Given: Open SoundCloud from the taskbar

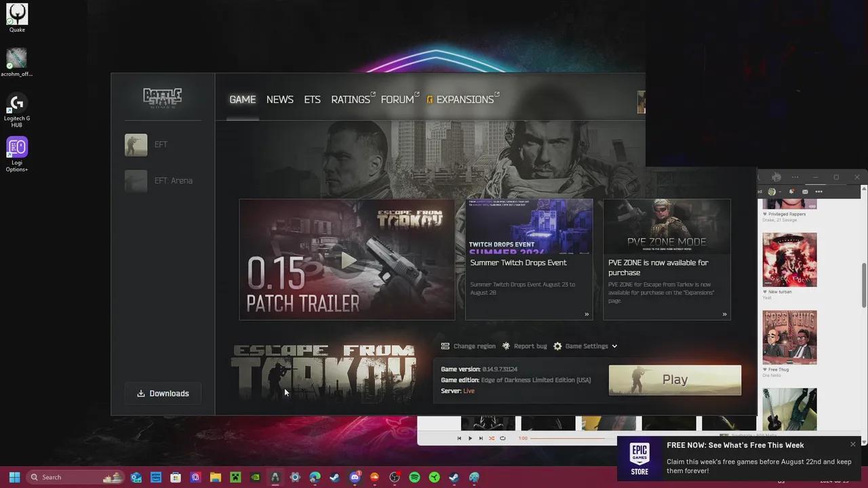Looking at the screenshot, I should [374, 477].
